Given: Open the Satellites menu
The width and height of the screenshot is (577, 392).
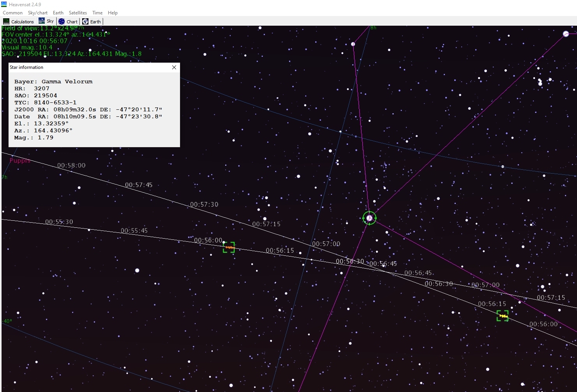Looking at the screenshot, I should [78, 13].
